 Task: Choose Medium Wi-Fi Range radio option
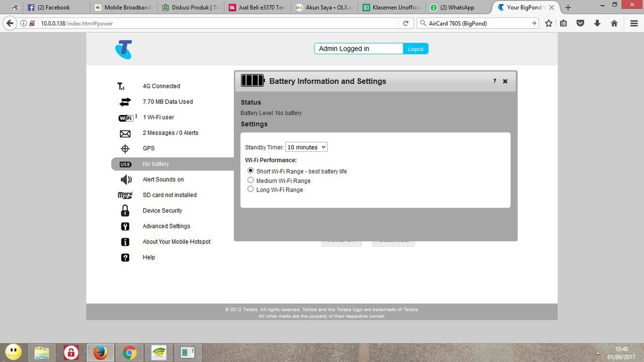[251, 180]
